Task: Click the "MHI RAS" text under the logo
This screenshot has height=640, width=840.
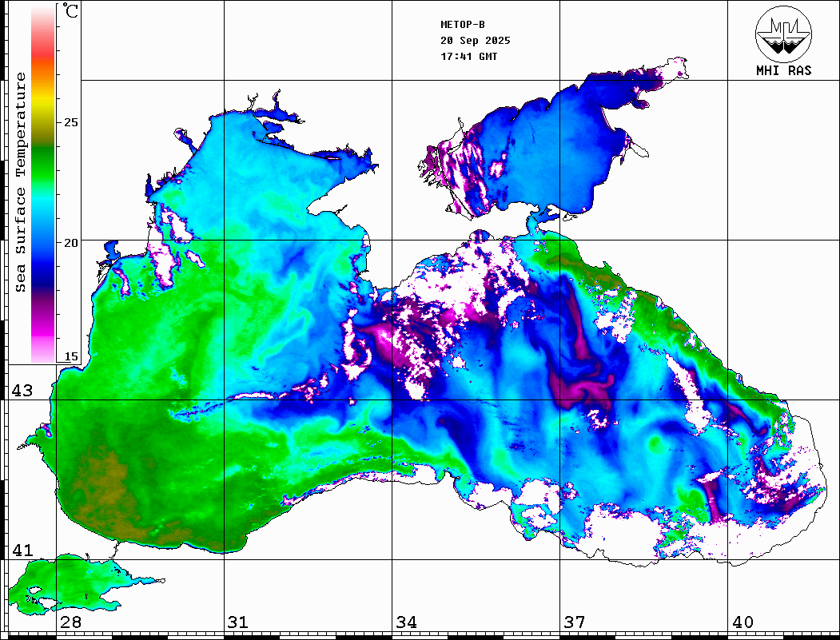Action: click(783, 70)
